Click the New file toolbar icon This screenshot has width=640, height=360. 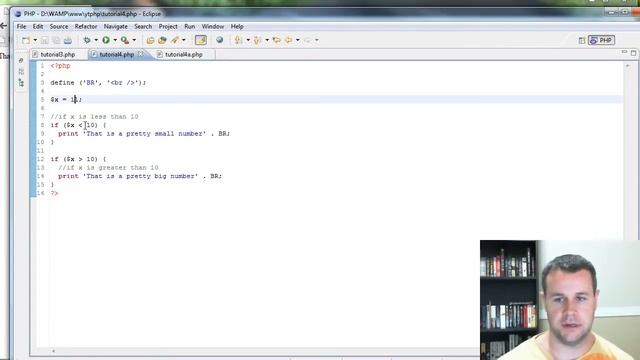click(26, 40)
